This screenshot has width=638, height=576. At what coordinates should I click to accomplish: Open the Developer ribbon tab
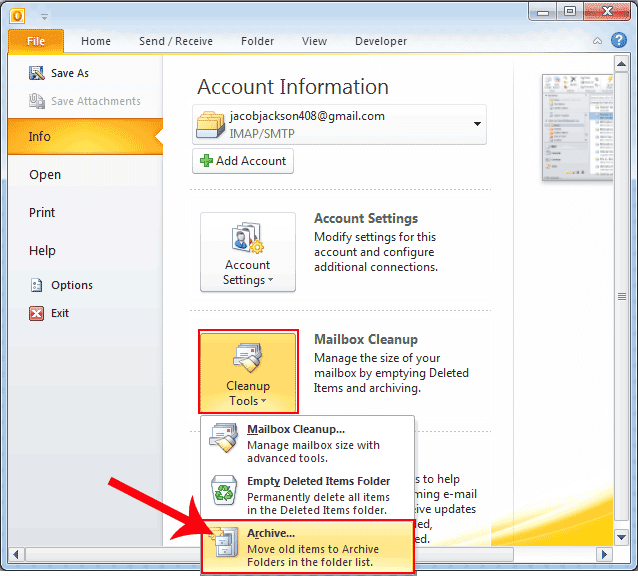[381, 41]
